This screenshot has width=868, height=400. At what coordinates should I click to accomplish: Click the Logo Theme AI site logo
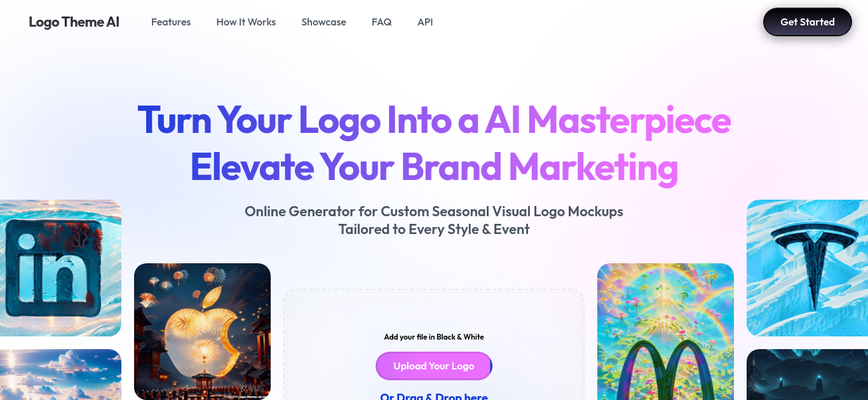[74, 22]
